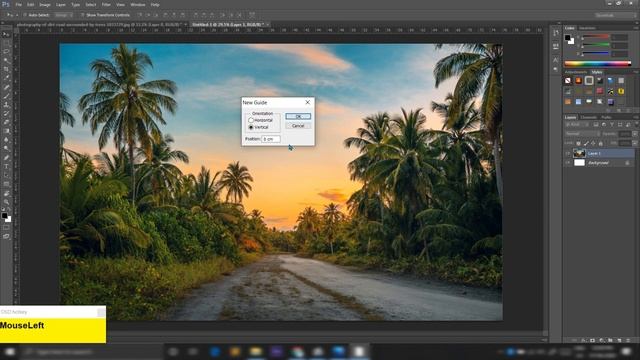
Task: Select the Brush tool
Action: 6,96
